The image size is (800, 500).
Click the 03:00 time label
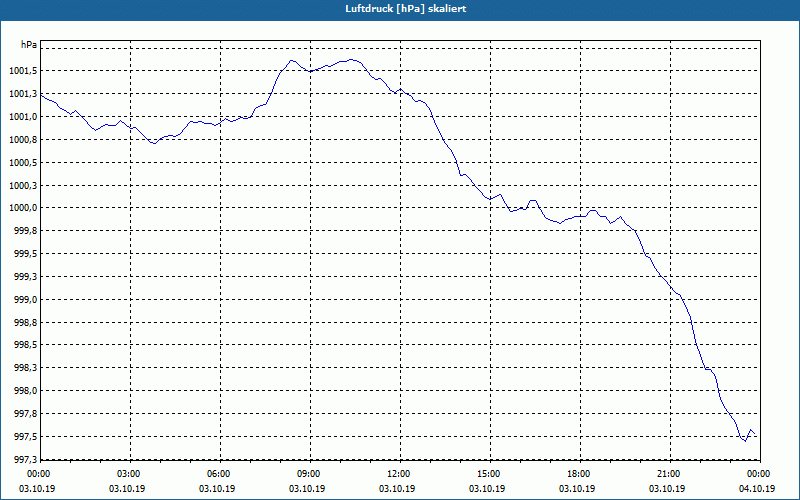coord(128,474)
